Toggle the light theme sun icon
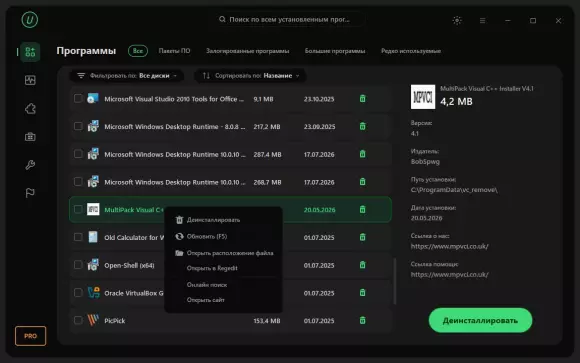 [457, 20]
